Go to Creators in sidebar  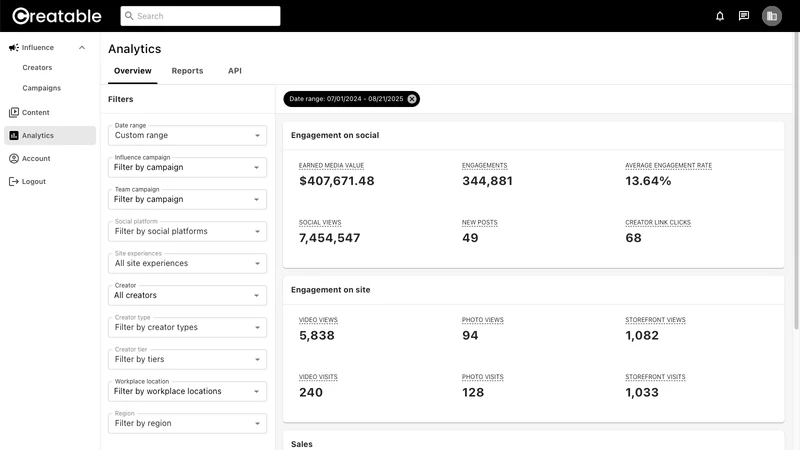(37, 67)
